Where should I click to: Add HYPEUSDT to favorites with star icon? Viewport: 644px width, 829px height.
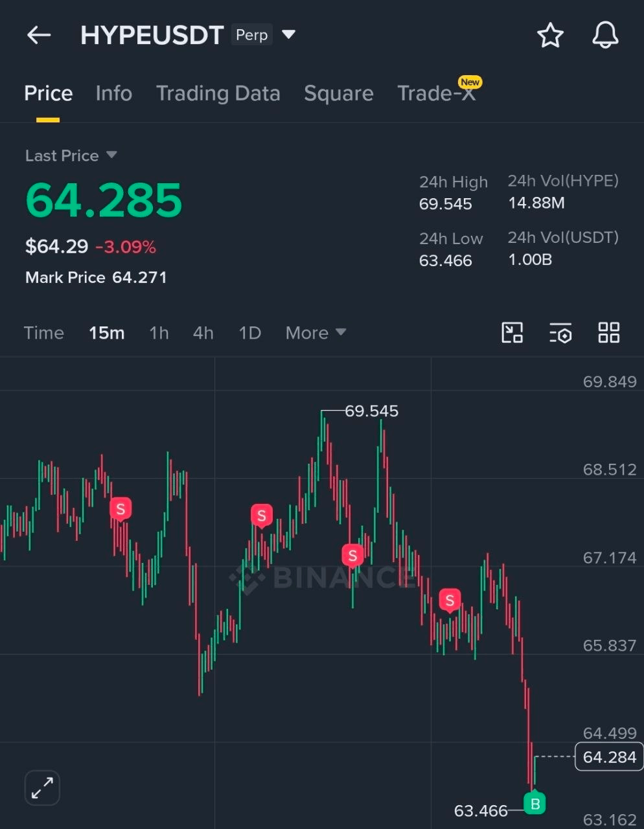click(550, 35)
